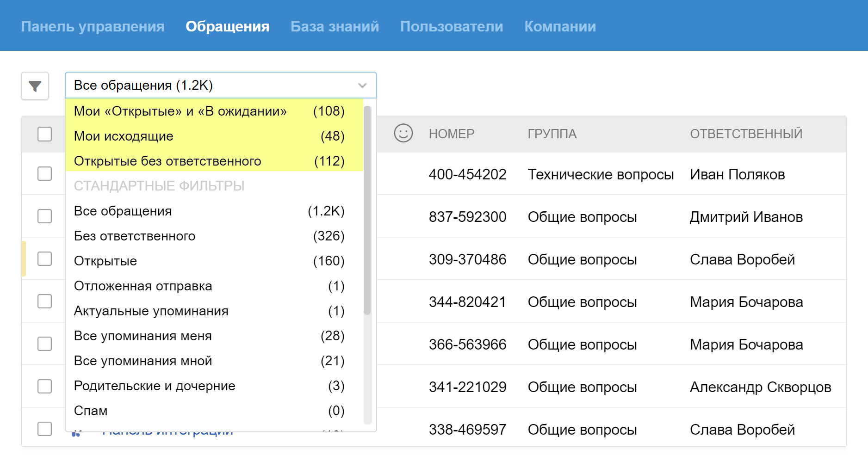The image size is (868, 467).
Task: Check the row for ticket 309-370486
Action: (44, 259)
